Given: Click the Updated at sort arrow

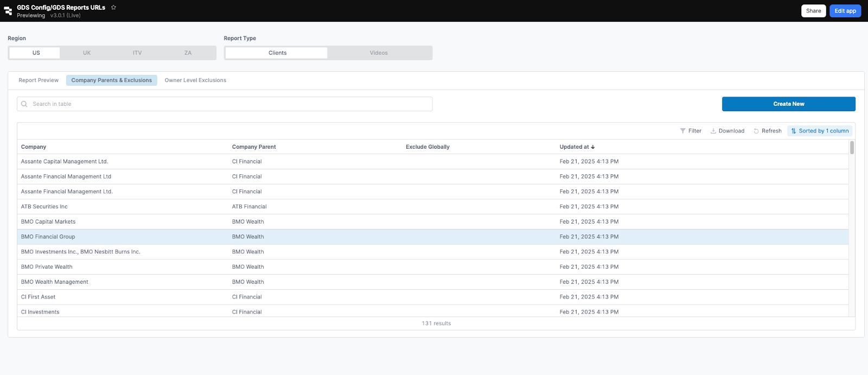Looking at the screenshot, I should coord(593,147).
